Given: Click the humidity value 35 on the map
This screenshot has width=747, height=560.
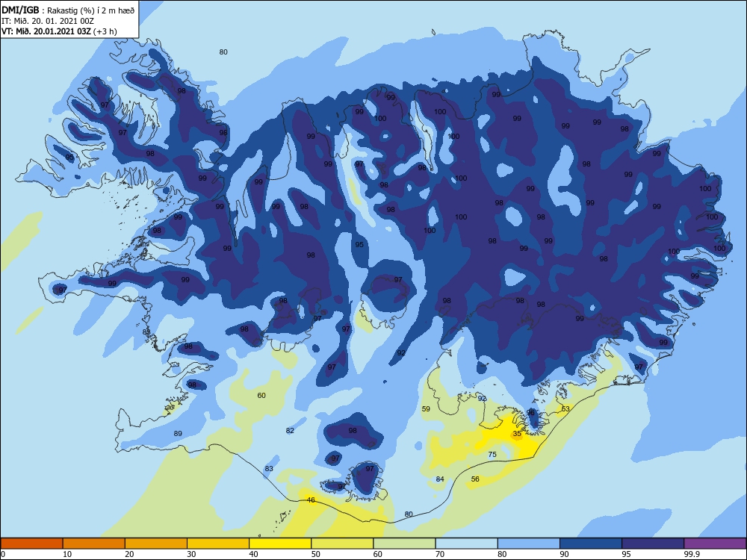Looking at the screenshot, I should click(x=517, y=434).
